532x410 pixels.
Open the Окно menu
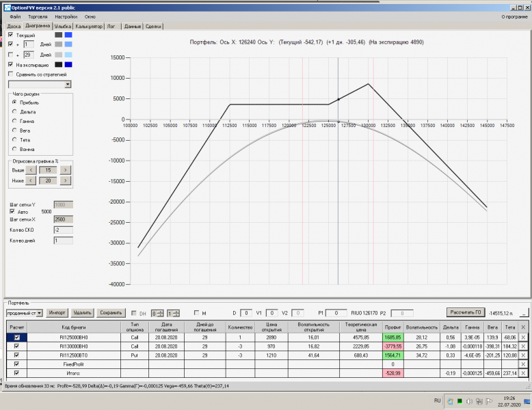pyautogui.click(x=90, y=16)
